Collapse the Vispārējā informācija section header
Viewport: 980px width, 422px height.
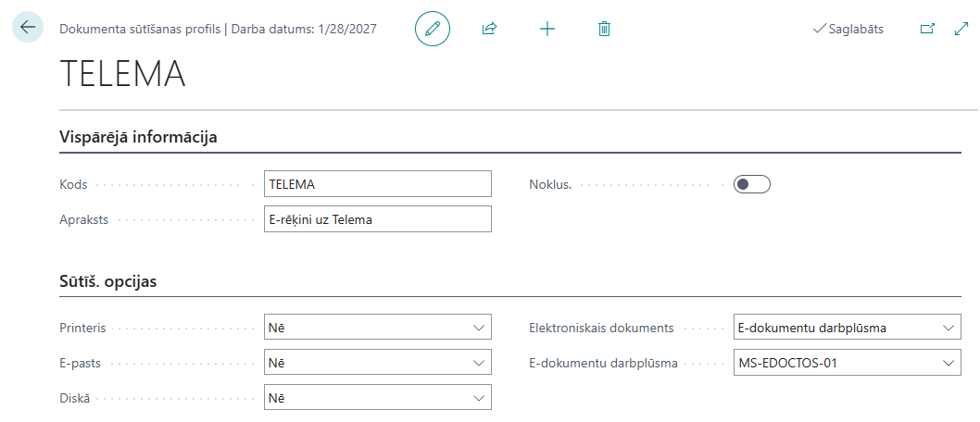(x=138, y=138)
